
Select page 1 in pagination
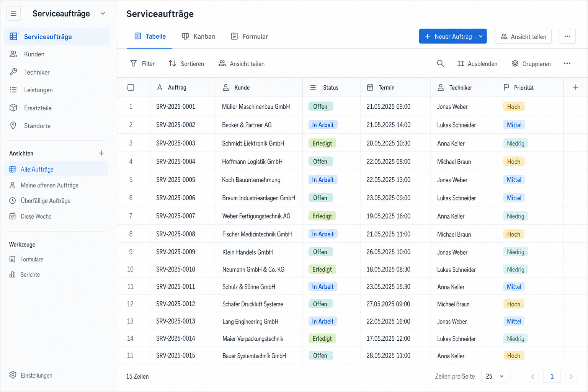click(552, 376)
